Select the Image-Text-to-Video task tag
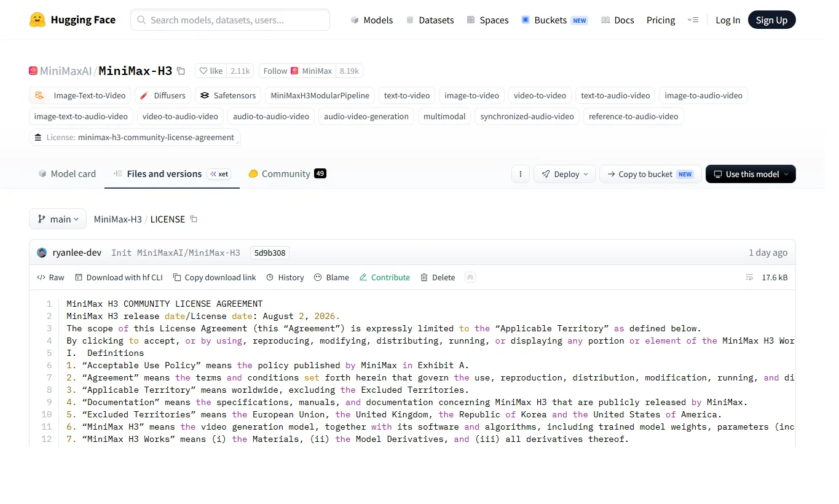839x504 pixels. point(80,95)
